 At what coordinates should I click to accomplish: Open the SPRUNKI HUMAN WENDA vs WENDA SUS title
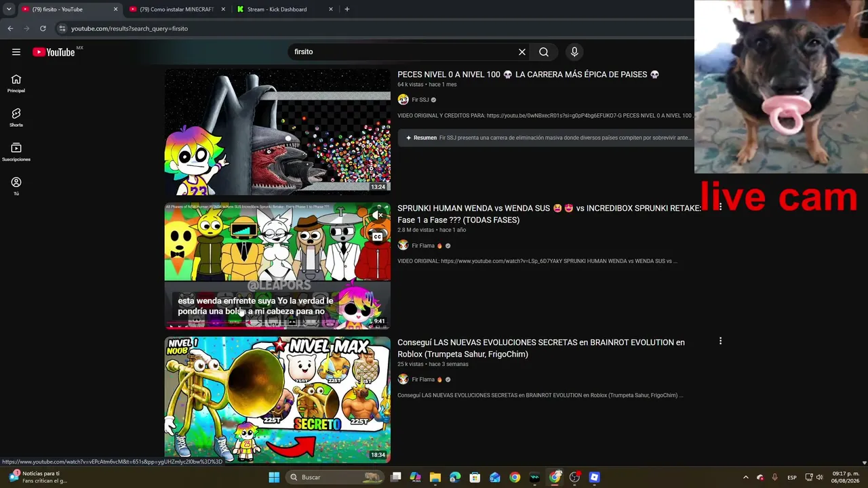[x=549, y=214]
